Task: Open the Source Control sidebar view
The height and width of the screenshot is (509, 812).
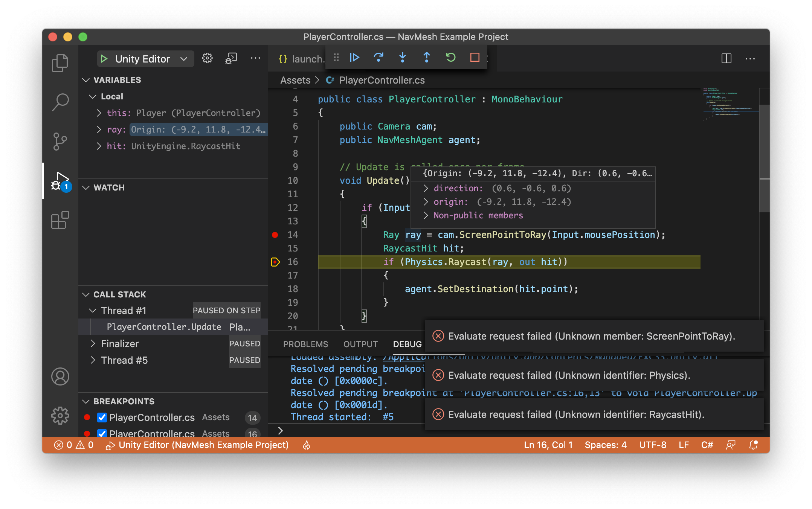Action: tap(60, 142)
